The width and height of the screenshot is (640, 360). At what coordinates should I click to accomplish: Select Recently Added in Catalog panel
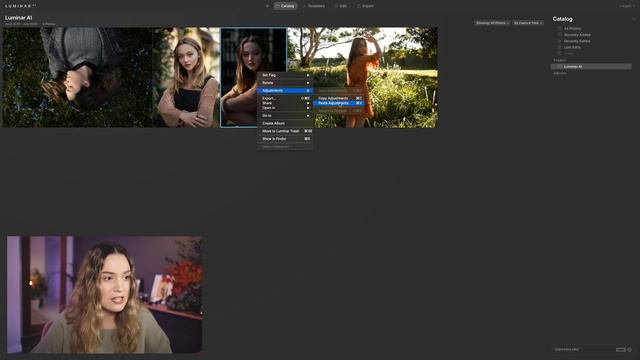point(591,35)
